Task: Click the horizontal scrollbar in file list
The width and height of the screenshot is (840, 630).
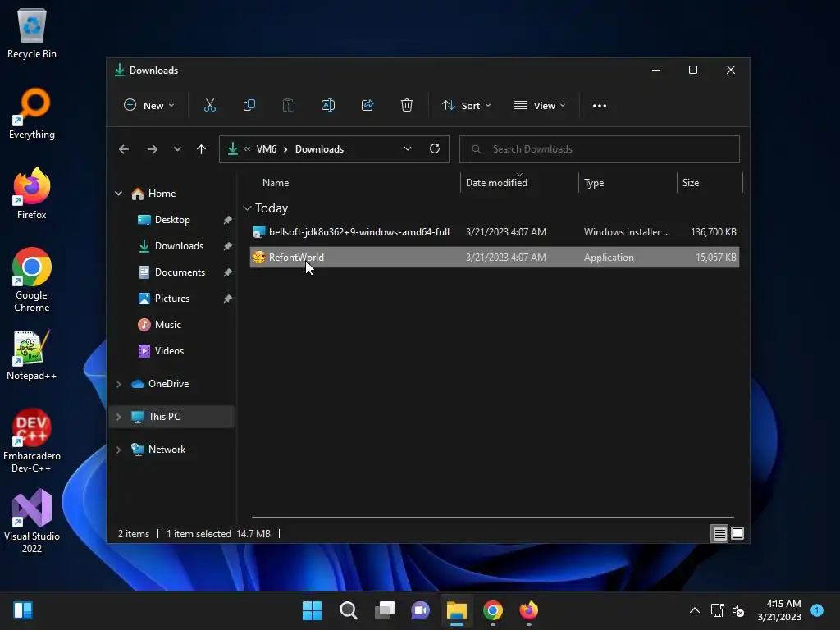Action: (493, 518)
